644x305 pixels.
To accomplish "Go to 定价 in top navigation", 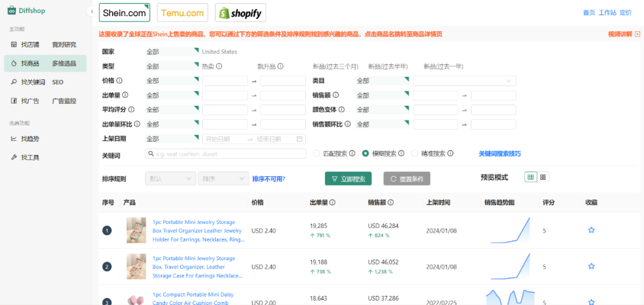I will point(626,13).
